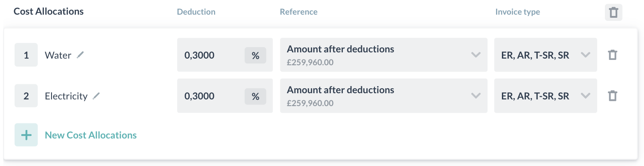Delete the Water cost allocation row
644x166 pixels.
[612, 55]
